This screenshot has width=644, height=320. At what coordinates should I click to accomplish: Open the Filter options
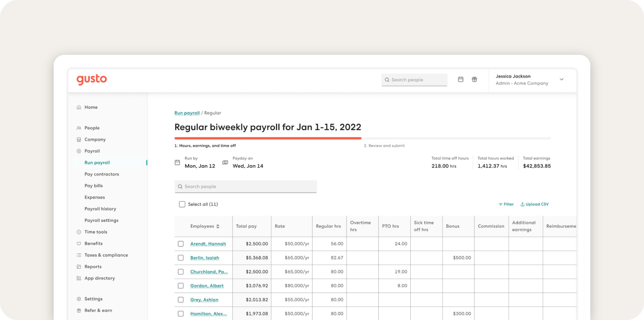(506, 204)
